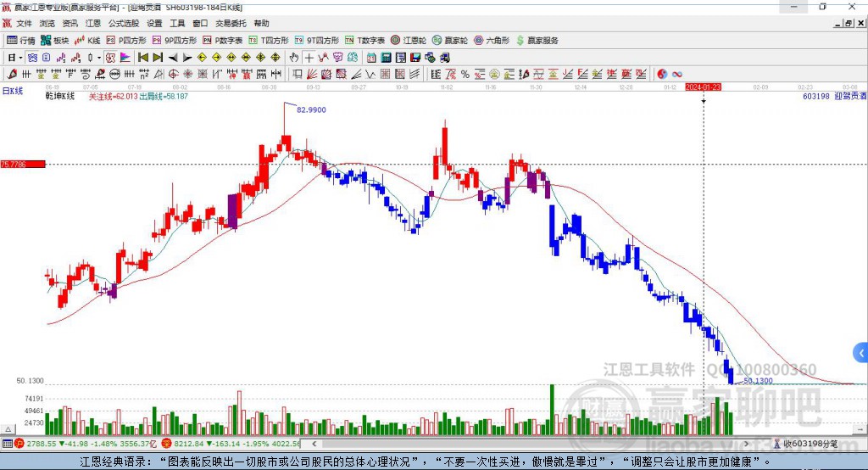Open 赢家服务 with dollar icon
Viewport: 868px width, 470px height.
(x=537, y=41)
